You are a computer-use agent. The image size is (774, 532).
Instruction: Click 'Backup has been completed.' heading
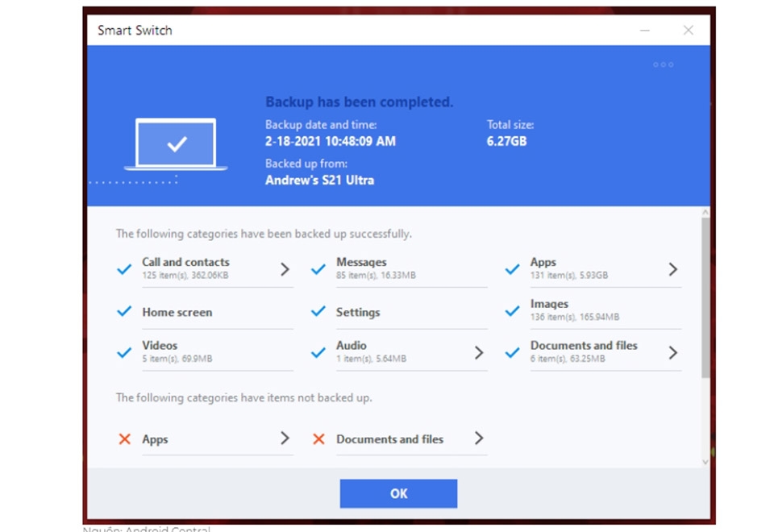(x=359, y=102)
